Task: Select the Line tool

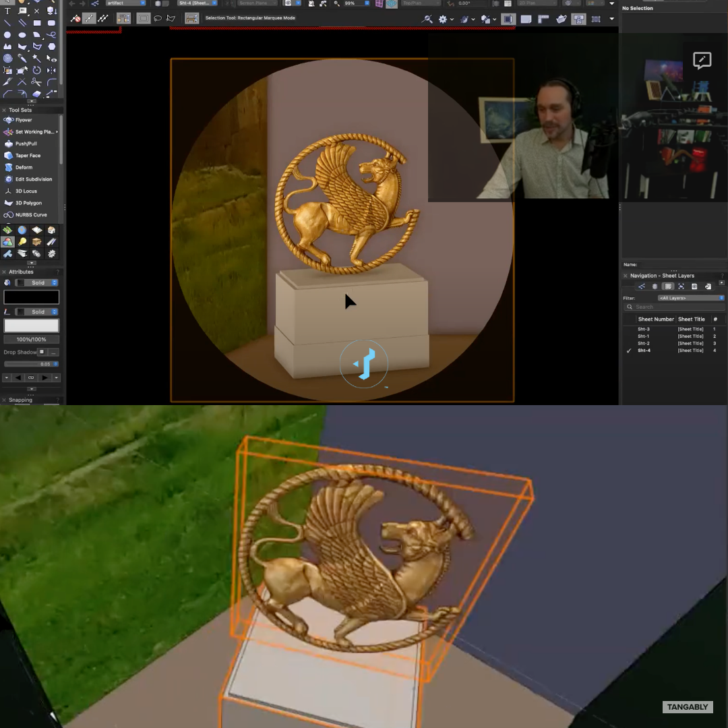Action: 7,23
